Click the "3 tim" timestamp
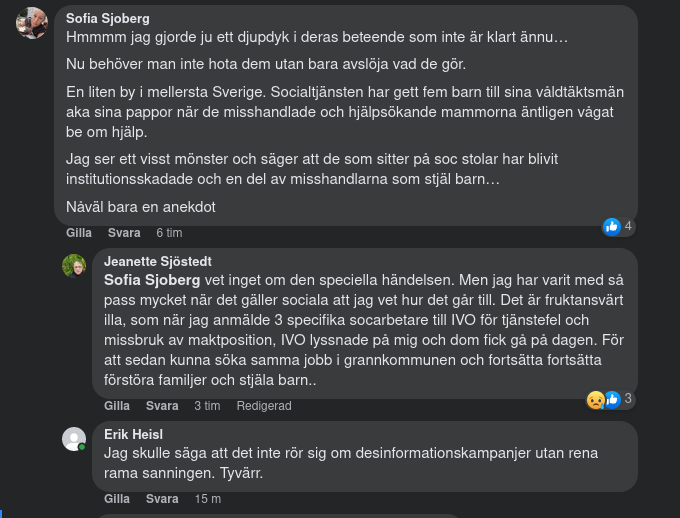The height and width of the screenshot is (518, 680). pos(207,406)
